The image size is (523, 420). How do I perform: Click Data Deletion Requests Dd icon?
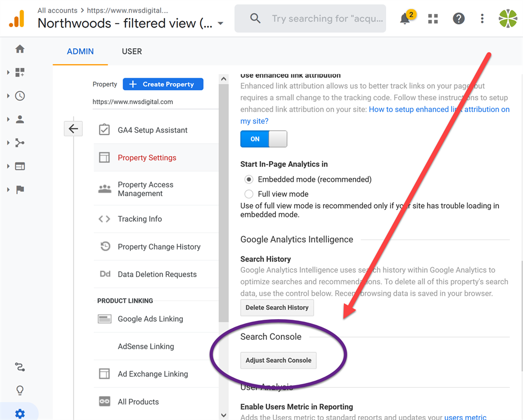tap(105, 274)
